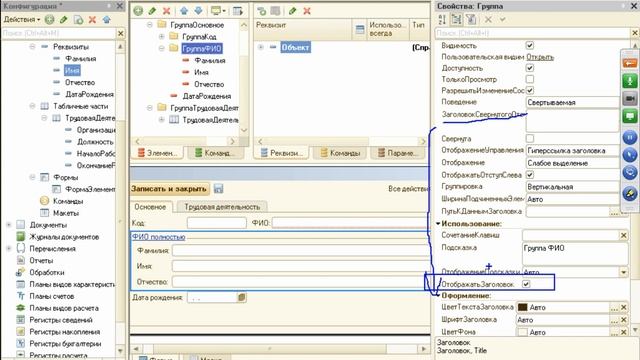
Task: Open the Основное tab in form preview
Action: [x=150, y=207]
